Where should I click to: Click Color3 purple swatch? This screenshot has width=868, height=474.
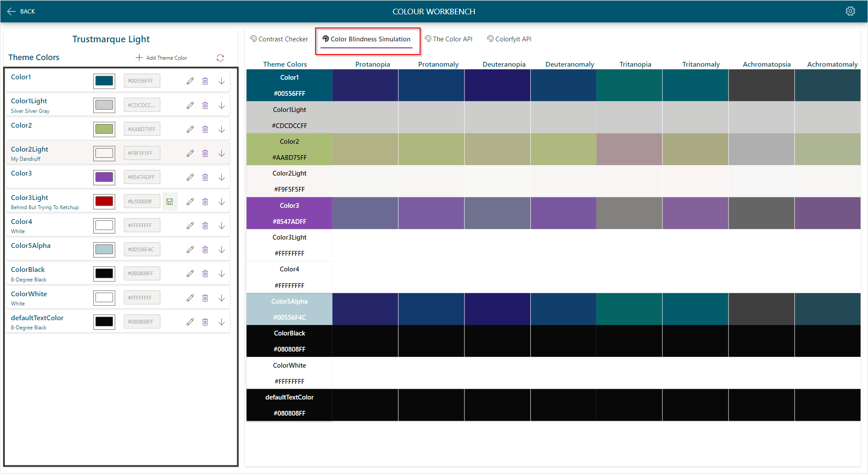(104, 177)
